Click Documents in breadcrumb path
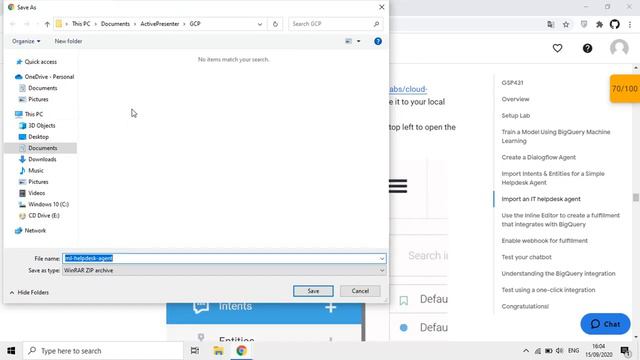Viewport: 640px width, 360px height. (x=115, y=24)
